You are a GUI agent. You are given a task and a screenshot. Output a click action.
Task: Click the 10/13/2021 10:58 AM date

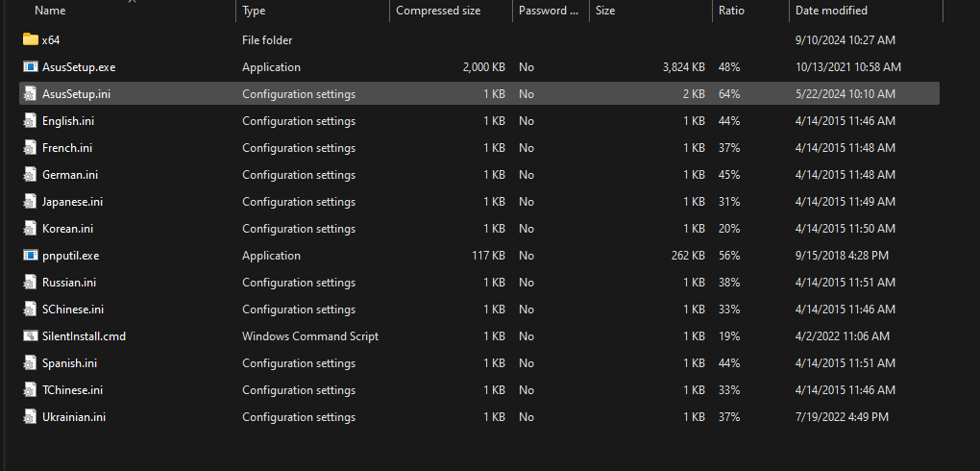pyautogui.click(x=848, y=67)
